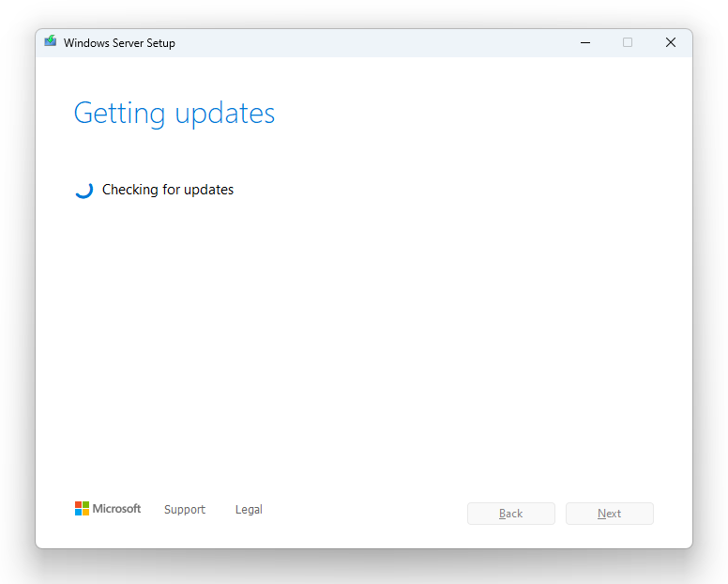Click the 'Checking for updates' text
Viewport: 728px width, 584px height.
(168, 190)
